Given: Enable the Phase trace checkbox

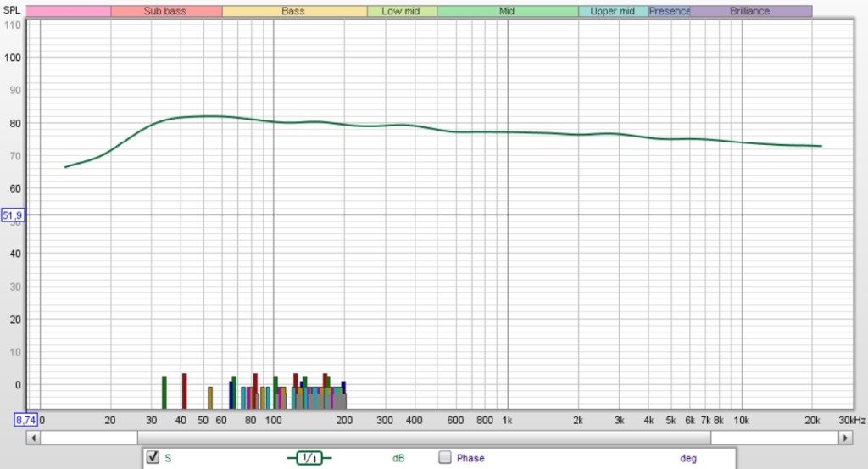Looking at the screenshot, I should 445,458.
